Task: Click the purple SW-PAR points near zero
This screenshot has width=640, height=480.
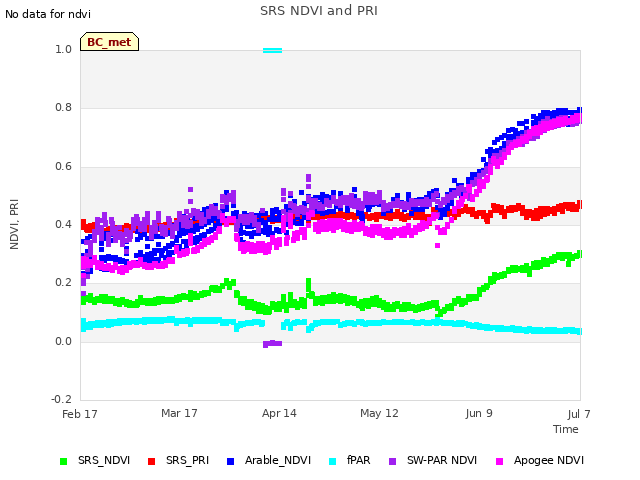Action: [x=272, y=344]
